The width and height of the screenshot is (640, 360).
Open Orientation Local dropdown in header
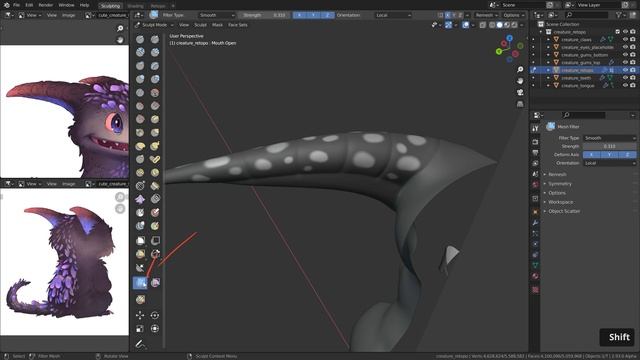pyautogui.click(x=393, y=15)
